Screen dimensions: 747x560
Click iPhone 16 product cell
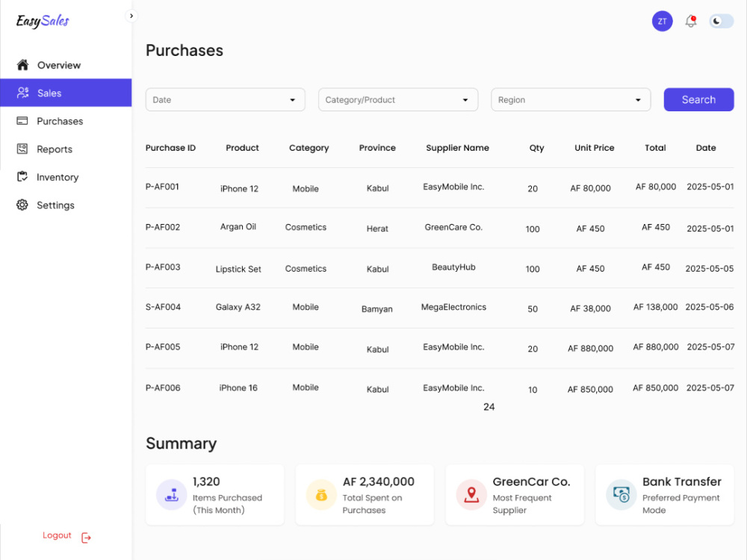pyautogui.click(x=238, y=388)
